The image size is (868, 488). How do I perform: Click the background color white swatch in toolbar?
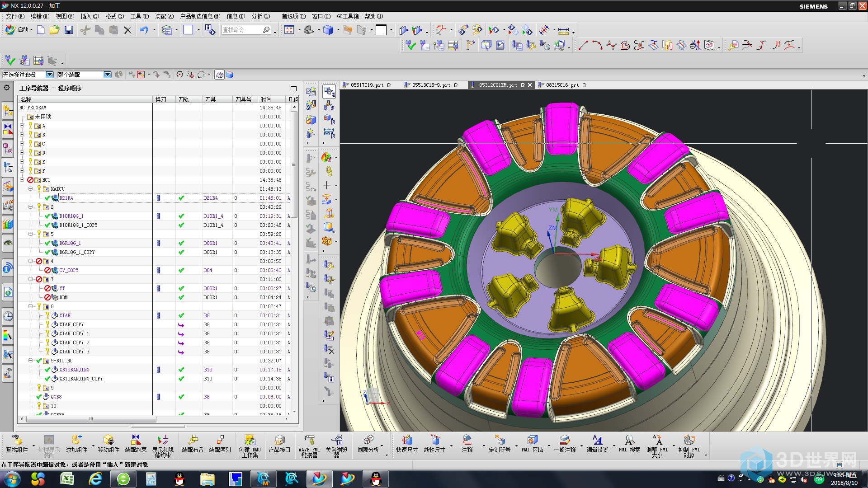click(381, 30)
